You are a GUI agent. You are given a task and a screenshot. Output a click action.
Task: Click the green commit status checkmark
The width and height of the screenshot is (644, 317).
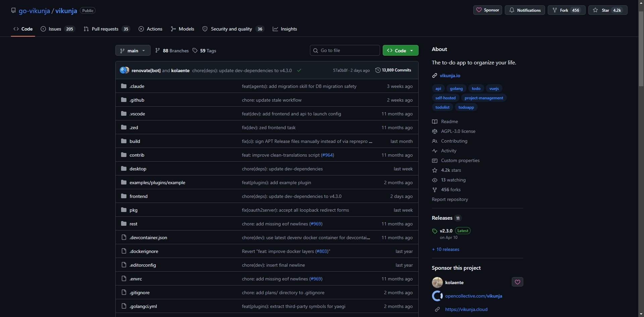(299, 70)
